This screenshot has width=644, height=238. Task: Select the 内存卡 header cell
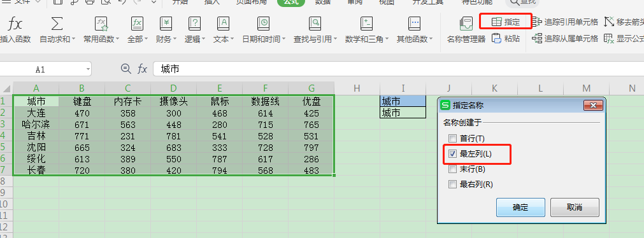[128, 101]
